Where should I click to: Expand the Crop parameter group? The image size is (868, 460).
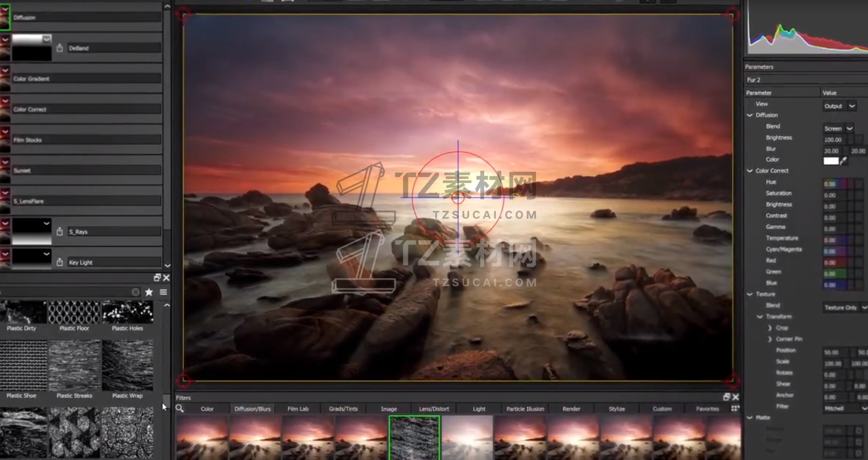tap(770, 328)
